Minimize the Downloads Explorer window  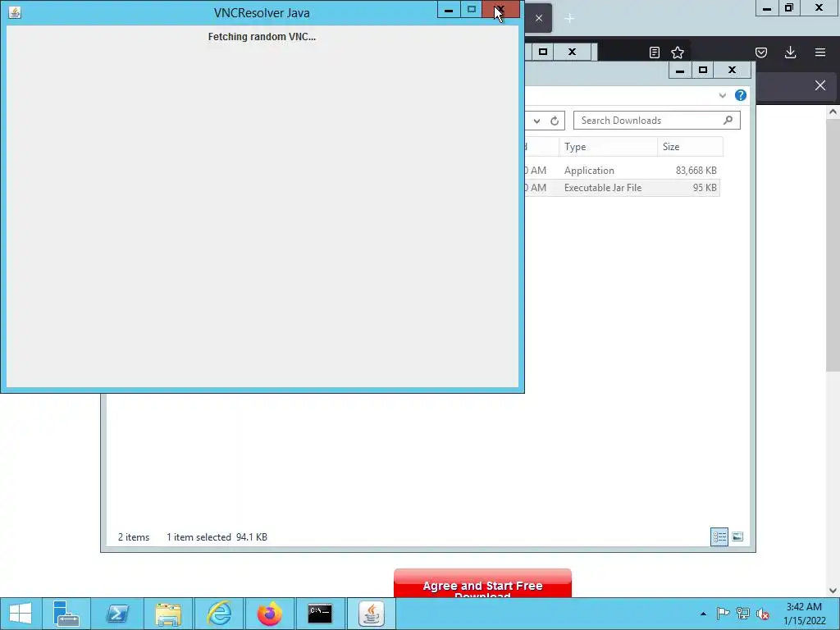[x=680, y=71]
